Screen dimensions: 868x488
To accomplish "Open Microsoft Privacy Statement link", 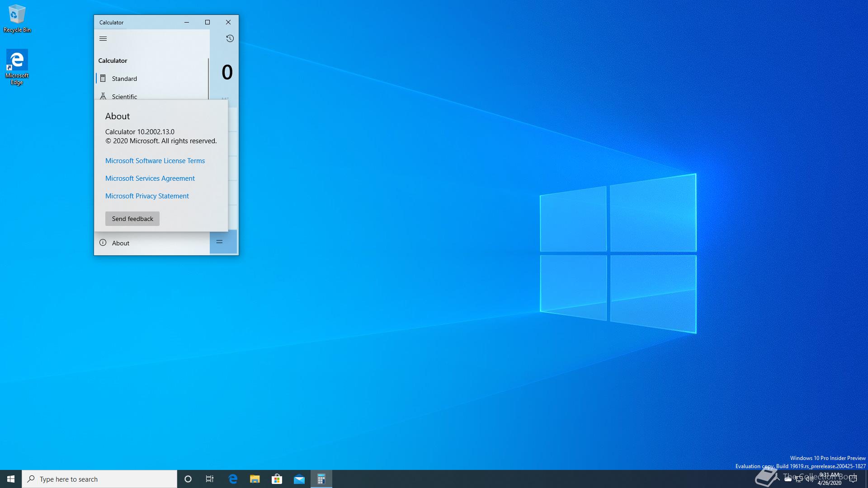I will point(147,196).
